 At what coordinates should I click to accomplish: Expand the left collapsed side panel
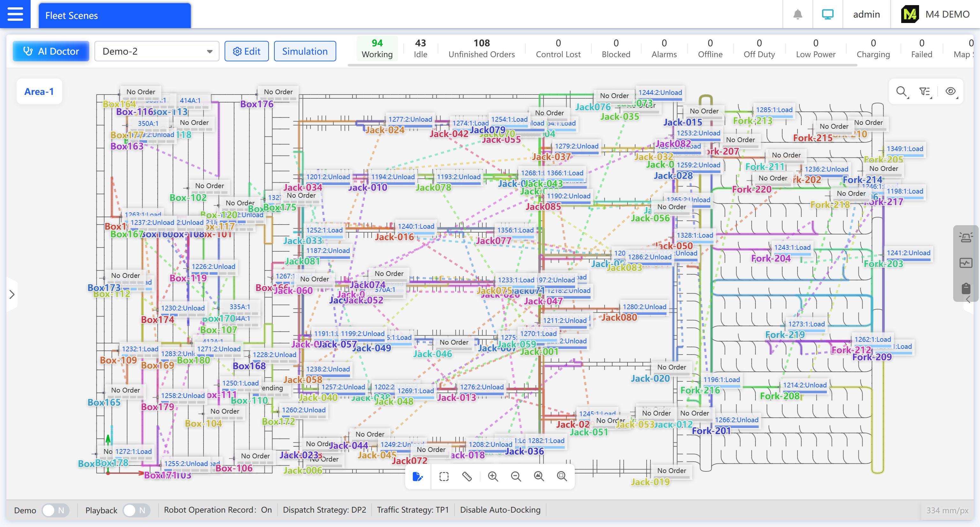click(12, 294)
